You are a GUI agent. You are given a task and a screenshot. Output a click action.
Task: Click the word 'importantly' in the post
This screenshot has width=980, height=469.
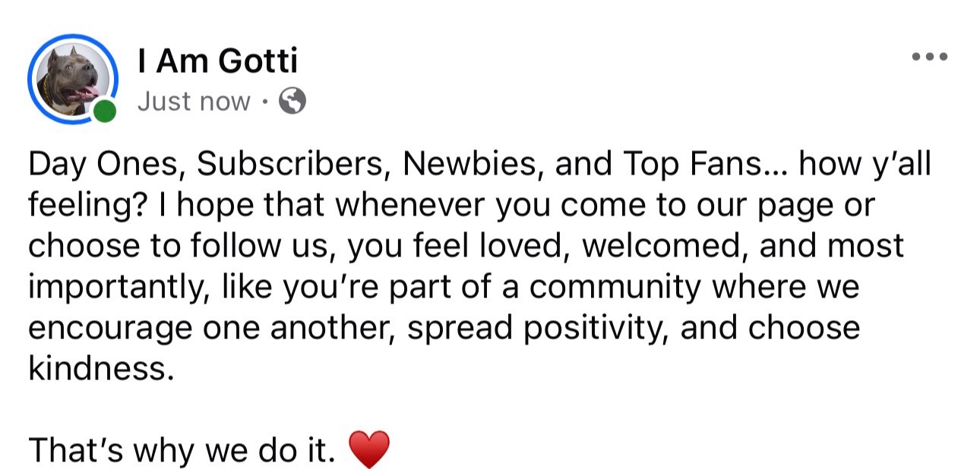117,288
